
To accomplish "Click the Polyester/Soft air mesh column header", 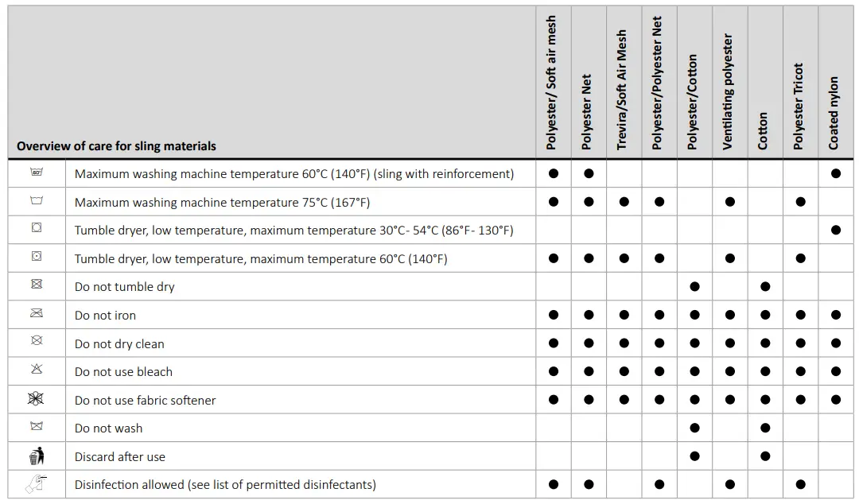I will click(553, 83).
